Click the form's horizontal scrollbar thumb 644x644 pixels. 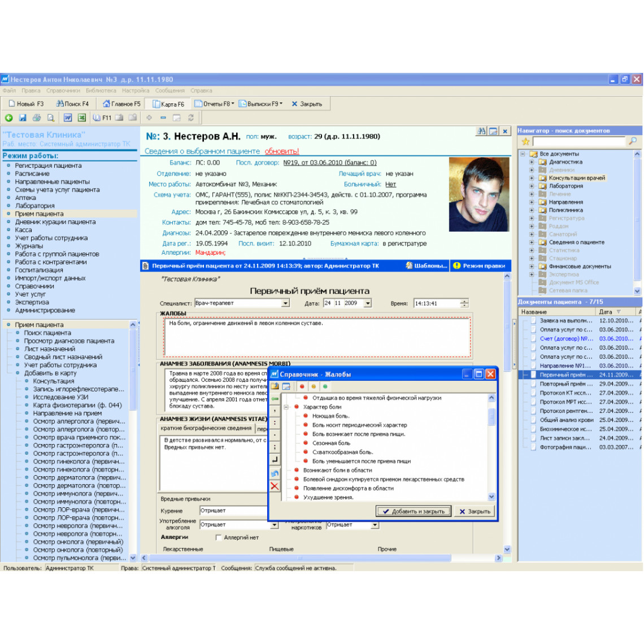300,558
